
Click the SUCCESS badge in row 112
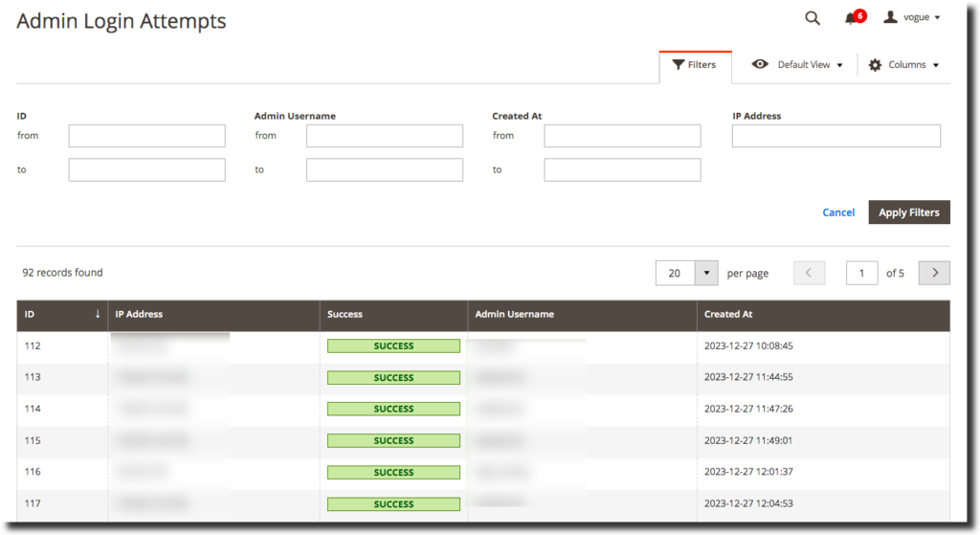393,346
